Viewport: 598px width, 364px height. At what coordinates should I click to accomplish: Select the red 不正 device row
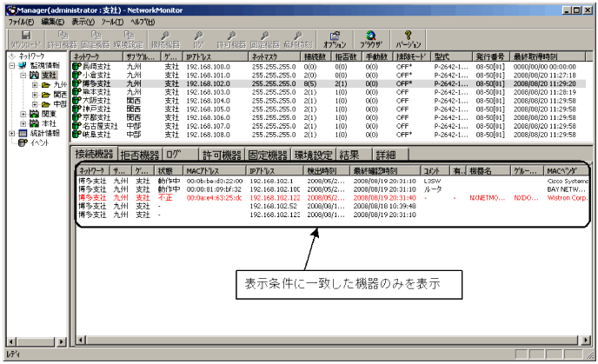333,198
